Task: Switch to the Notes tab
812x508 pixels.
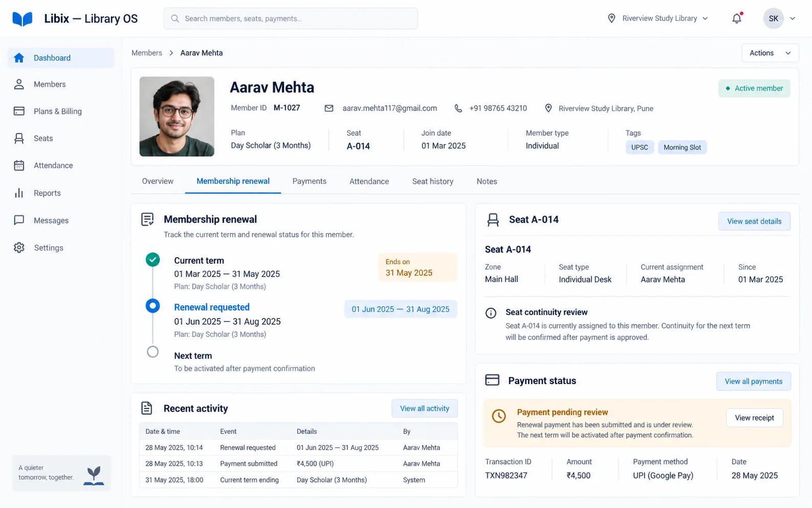Action: [x=487, y=181]
